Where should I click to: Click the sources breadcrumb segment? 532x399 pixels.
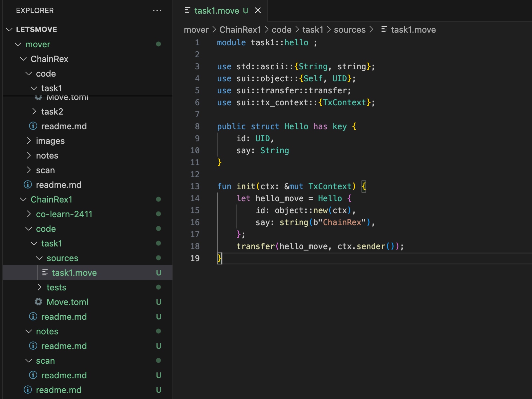tap(350, 30)
